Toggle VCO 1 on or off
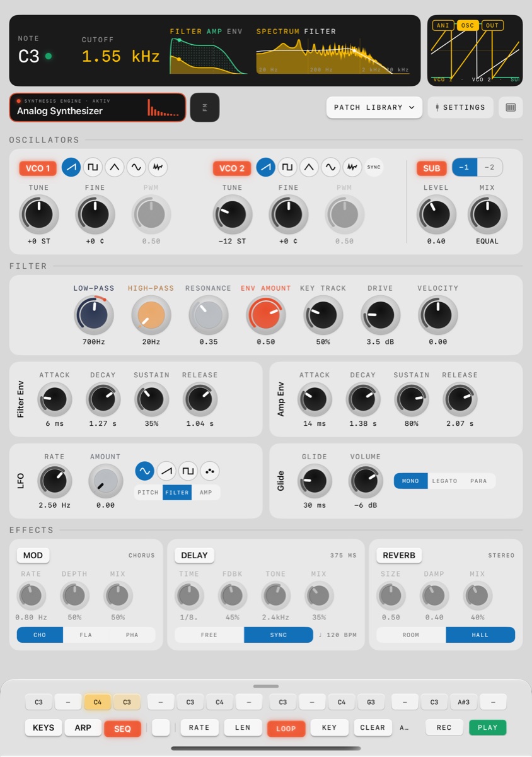The image size is (532, 757). (x=38, y=168)
